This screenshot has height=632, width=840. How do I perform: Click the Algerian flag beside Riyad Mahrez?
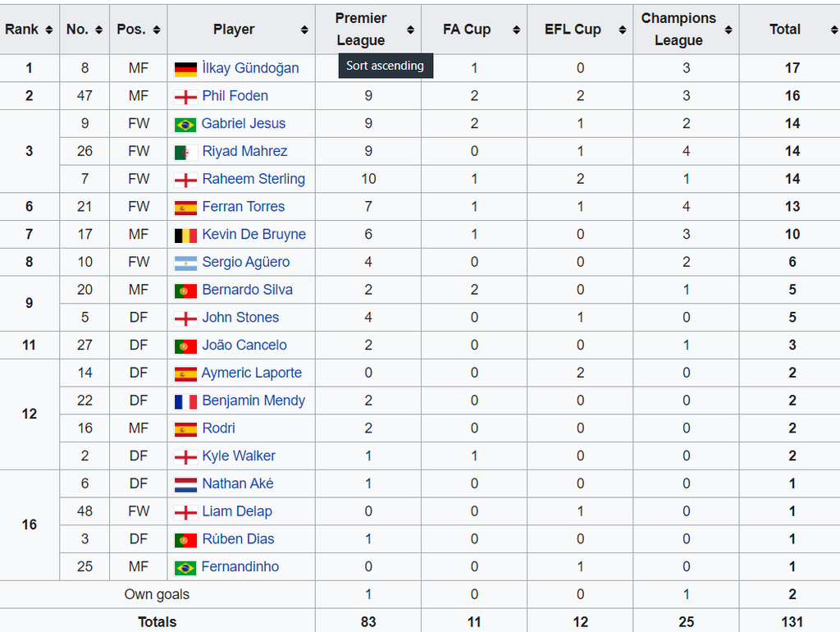(185, 152)
